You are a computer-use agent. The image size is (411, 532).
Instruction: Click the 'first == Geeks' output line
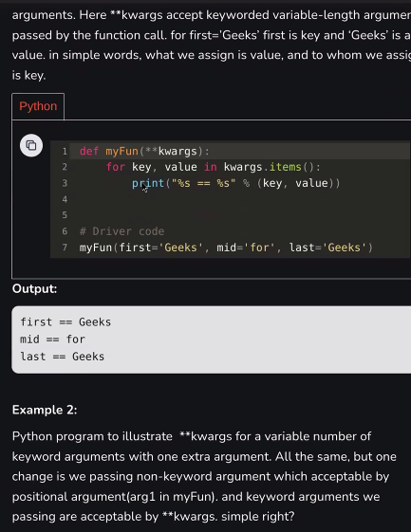[x=65, y=322]
